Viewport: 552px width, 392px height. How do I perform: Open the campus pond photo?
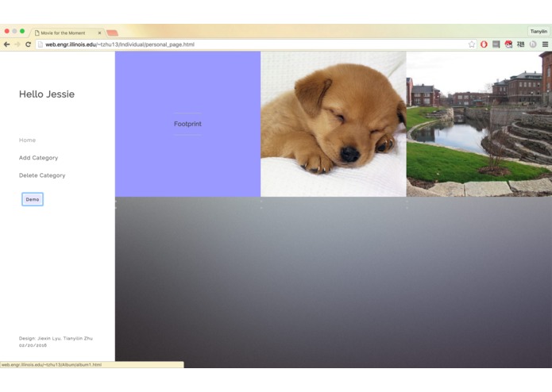(x=479, y=124)
